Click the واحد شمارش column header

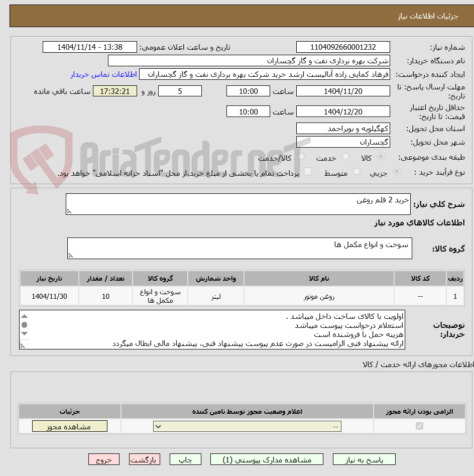click(x=216, y=278)
